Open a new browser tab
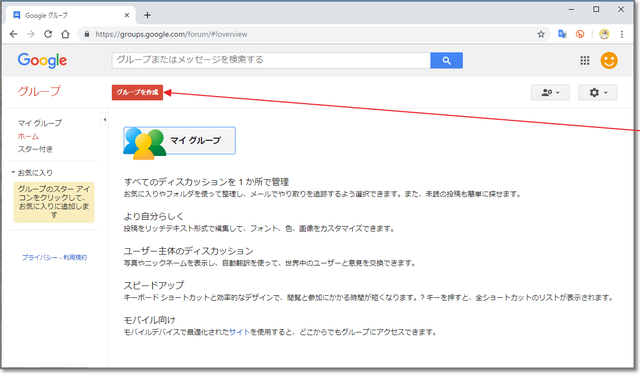640x374 pixels. pyautogui.click(x=147, y=15)
